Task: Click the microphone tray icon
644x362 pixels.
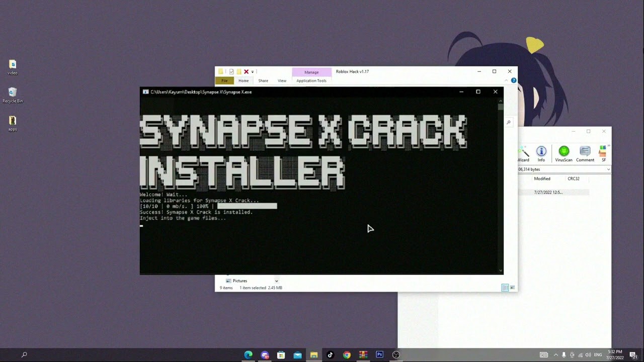Action: click(564, 355)
